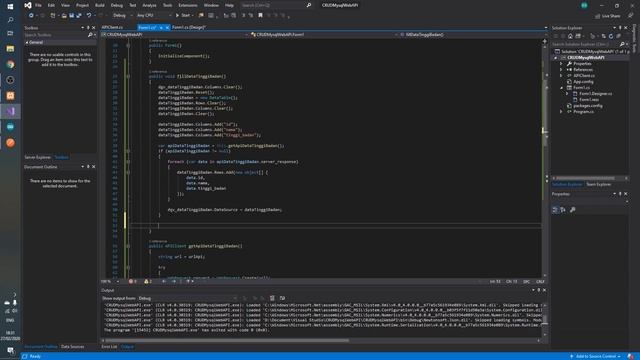Screen dimensions: 640x360
Task: Switch to Team Explorer tab
Action: point(598,184)
